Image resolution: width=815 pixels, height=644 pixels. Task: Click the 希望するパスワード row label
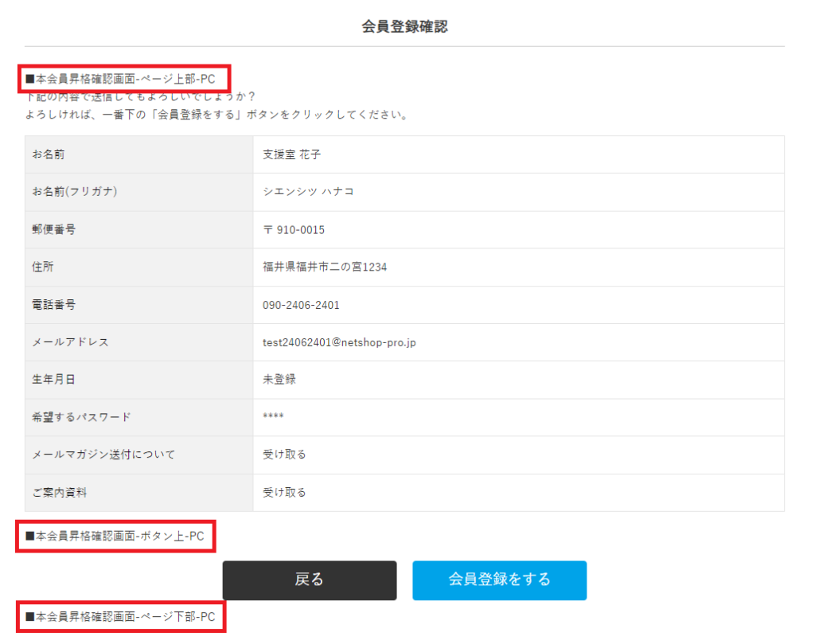(81, 417)
